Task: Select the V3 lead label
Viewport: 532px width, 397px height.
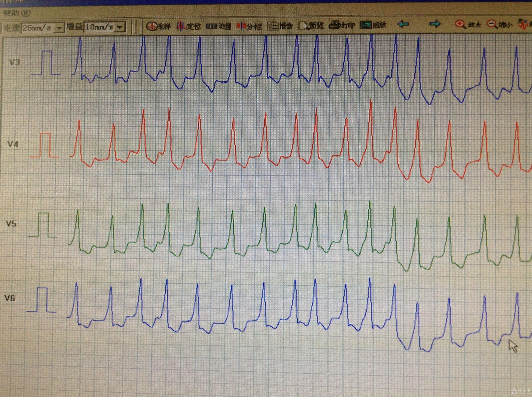Action: point(14,63)
